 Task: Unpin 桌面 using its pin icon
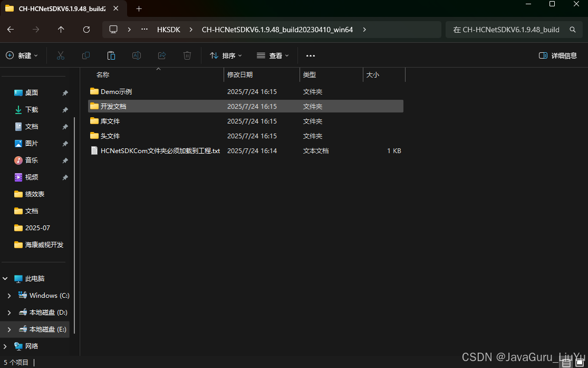coord(65,93)
